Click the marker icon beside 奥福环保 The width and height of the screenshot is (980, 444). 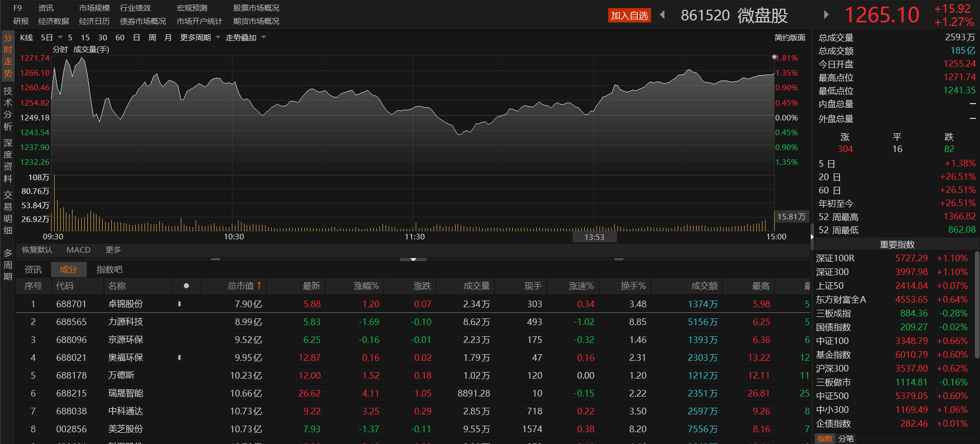click(x=179, y=358)
